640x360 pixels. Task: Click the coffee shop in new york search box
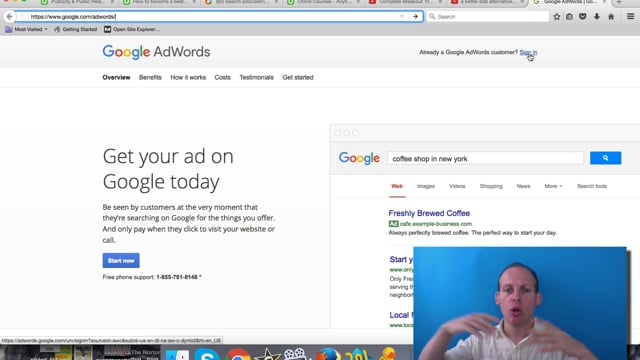tap(485, 158)
